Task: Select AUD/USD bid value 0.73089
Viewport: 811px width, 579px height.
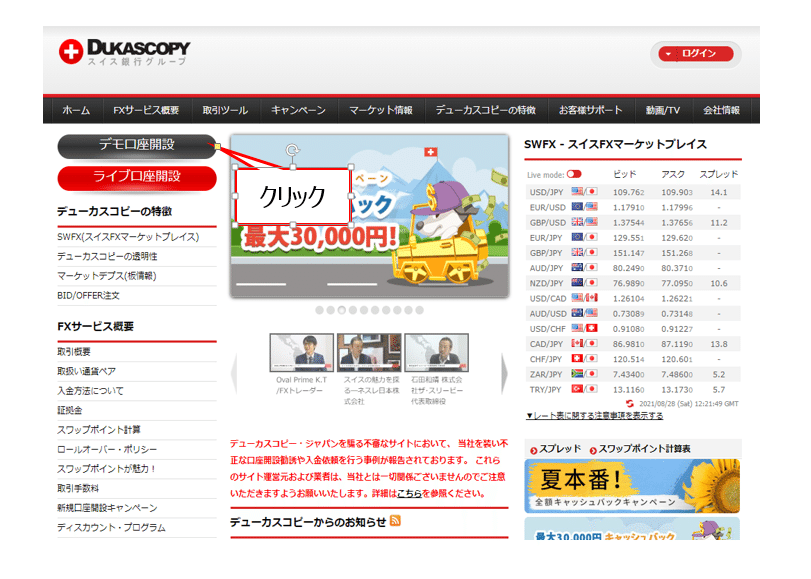Action: click(x=628, y=314)
